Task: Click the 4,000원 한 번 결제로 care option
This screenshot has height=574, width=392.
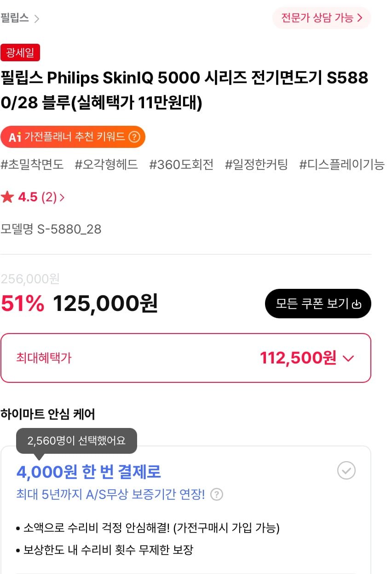Action: pyautogui.click(x=89, y=471)
